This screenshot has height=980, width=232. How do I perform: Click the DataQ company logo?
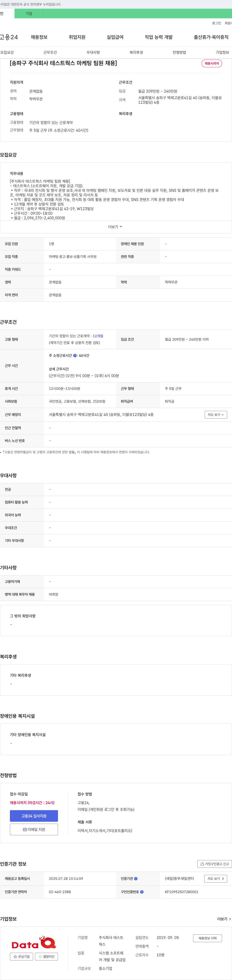tap(34, 943)
